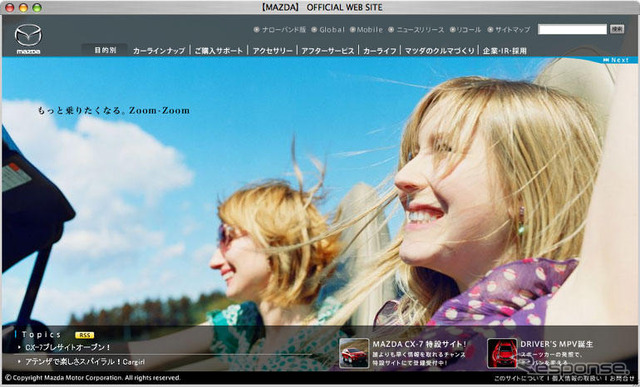
Task: Click the red close window button
Action: tap(9, 8)
